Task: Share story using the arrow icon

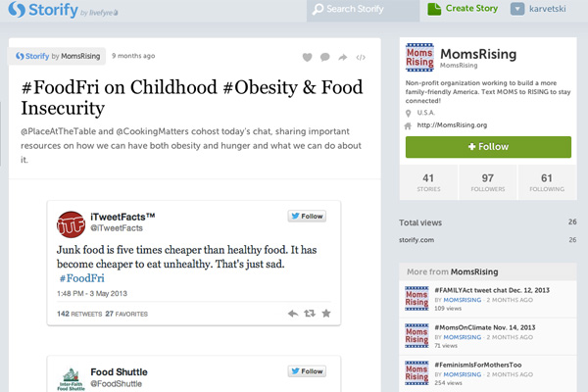Action: (x=342, y=57)
